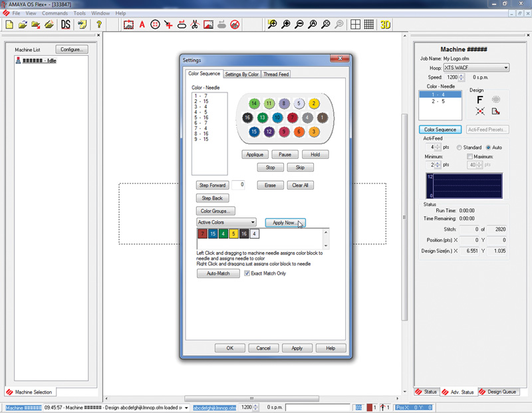This screenshot has height=413, width=532.
Task: Click the open-folder icon with blue arrow
Action: (23, 25)
